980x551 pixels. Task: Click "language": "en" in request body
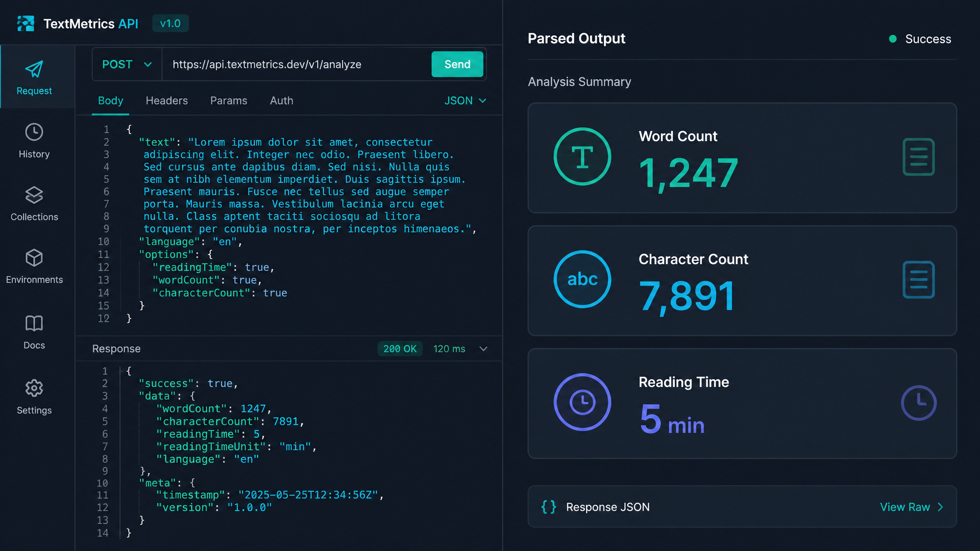[191, 242]
